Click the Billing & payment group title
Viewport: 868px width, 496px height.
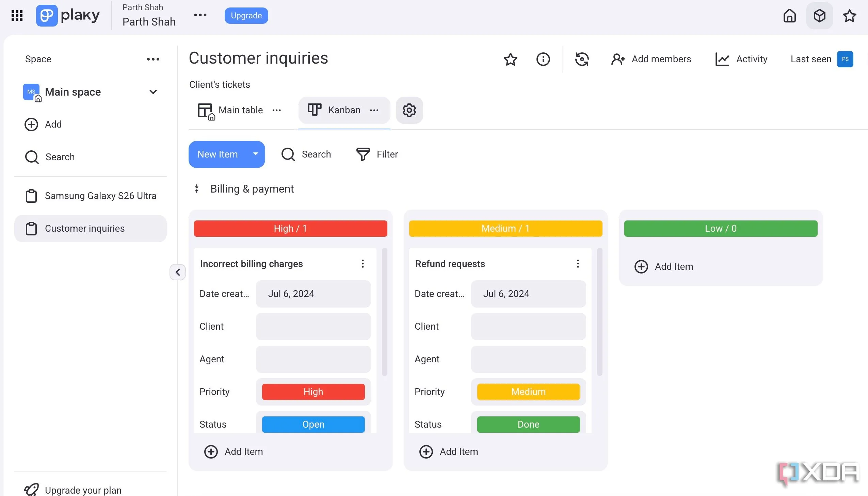pyautogui.click(x=252, y=189)
